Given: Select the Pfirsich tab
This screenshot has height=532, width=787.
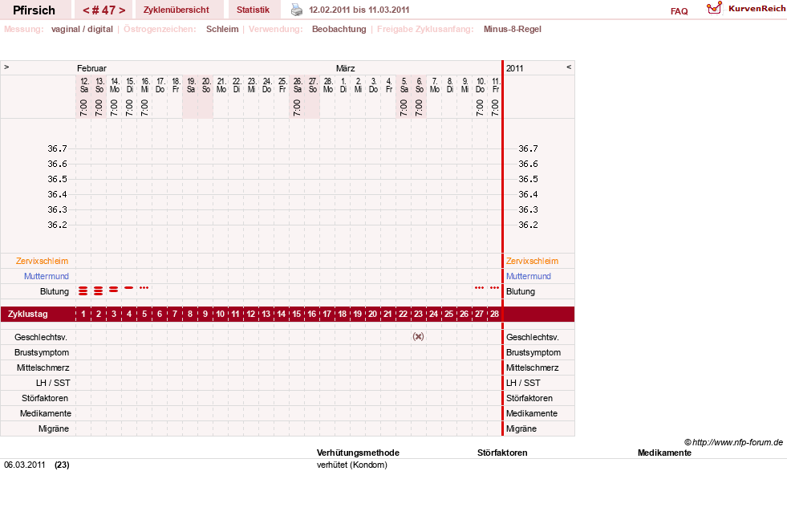Looking at the screenshot, I should pyautogui.click(x=34, y=10).
